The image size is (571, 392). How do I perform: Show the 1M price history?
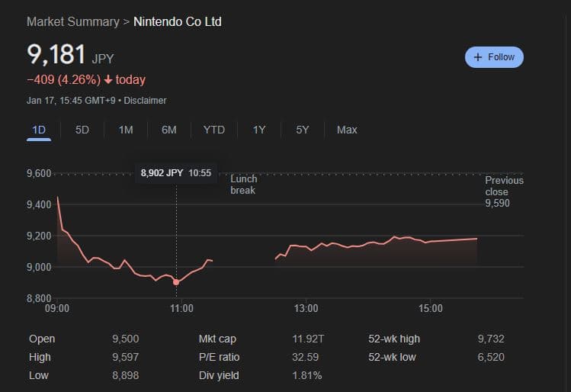126,130
